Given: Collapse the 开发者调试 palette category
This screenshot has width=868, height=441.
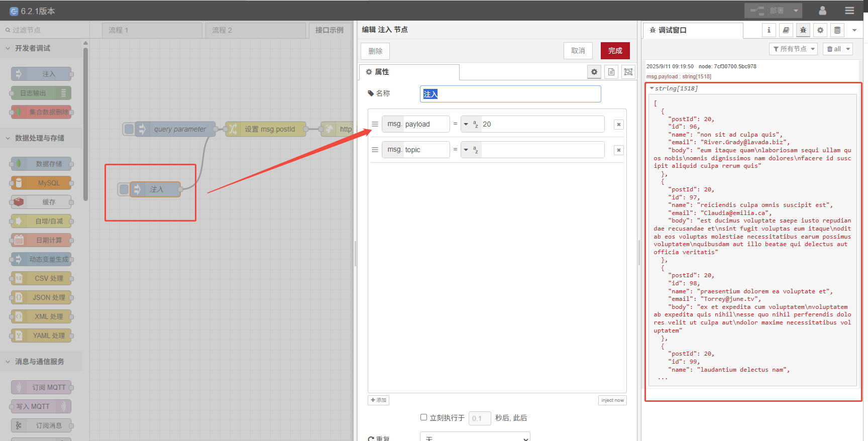Looking at the screenshot, I should 42,48.
